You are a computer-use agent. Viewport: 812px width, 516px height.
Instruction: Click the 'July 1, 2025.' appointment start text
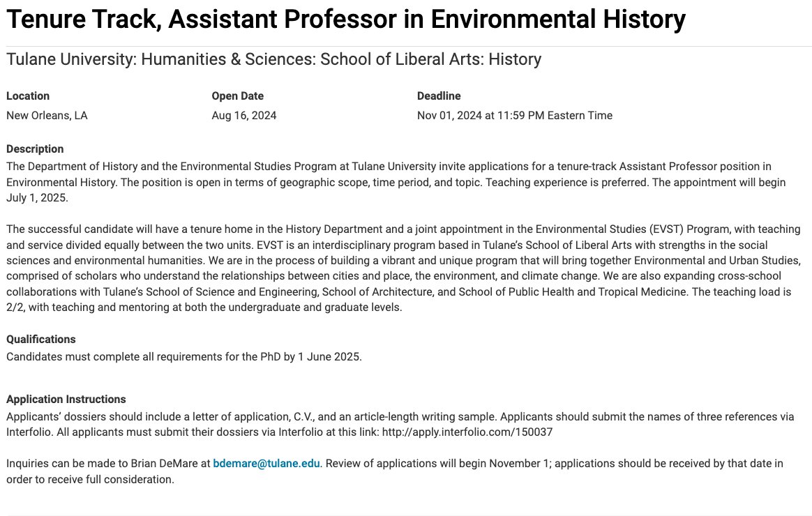click(x=37, y=198)
